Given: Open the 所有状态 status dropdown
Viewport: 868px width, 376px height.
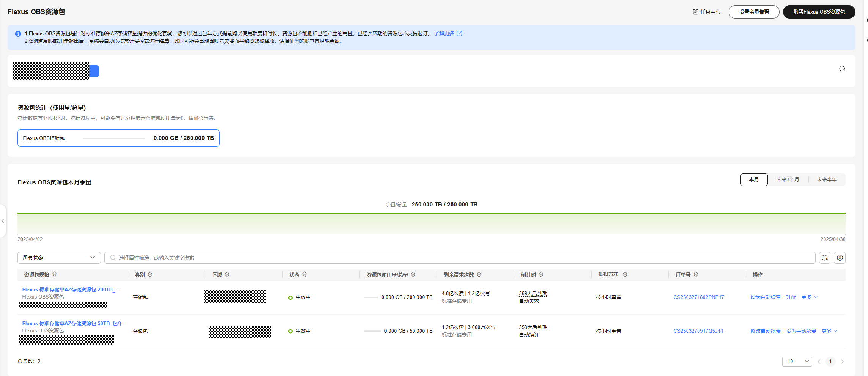Looking at the screenshot, I should [59, 257].
